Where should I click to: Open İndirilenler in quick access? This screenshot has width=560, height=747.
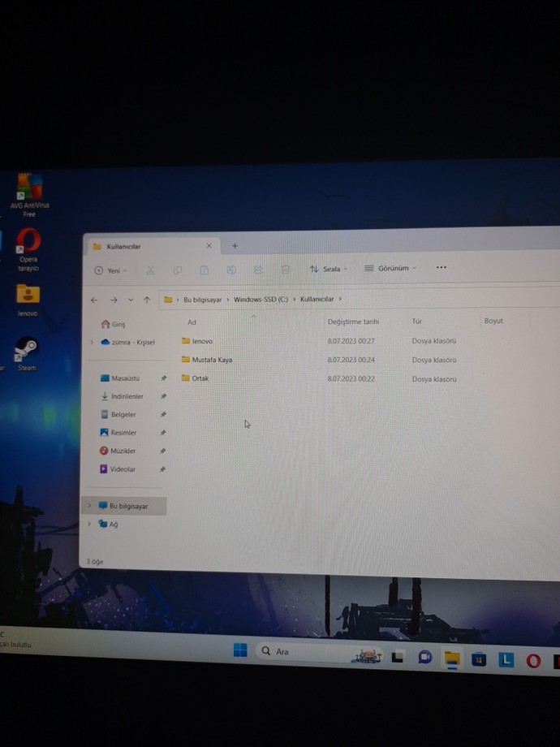click(122, 396)
